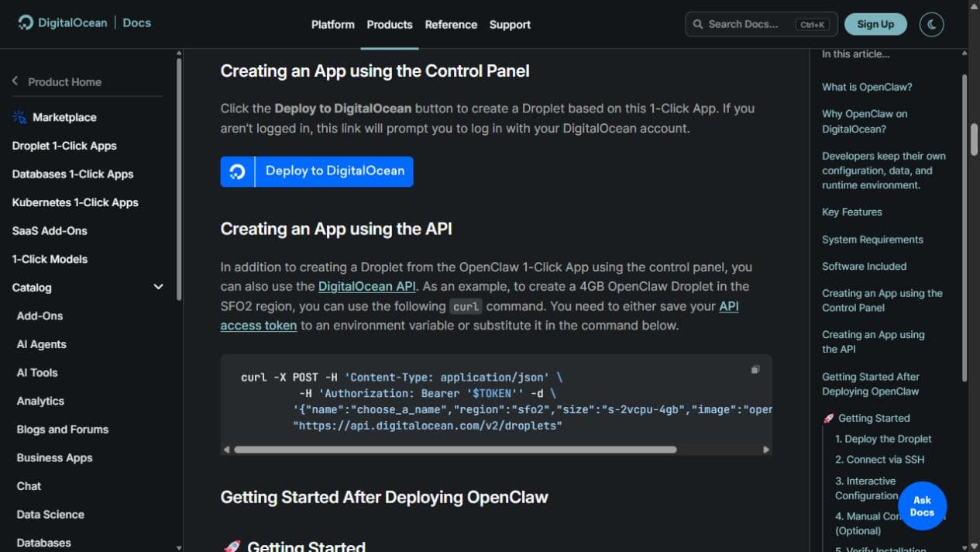This screenshot has width=980, height=552.
Task: Open the Analytics catalog category
Action: point(40,401)
